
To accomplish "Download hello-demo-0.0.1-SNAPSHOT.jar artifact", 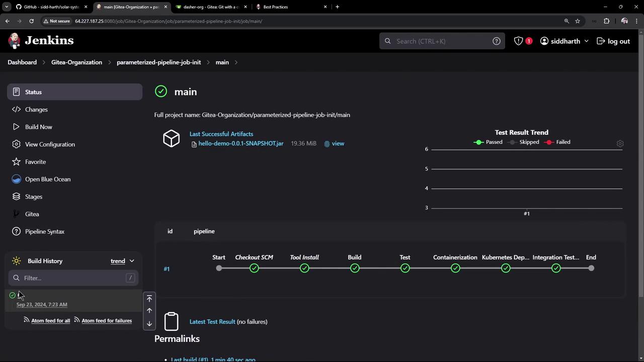I will 240,144.
